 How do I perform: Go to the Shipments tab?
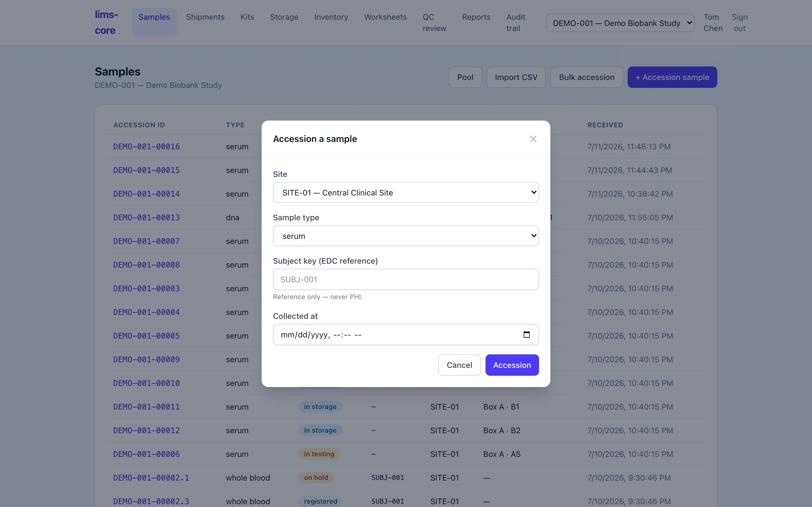coord(205,17)
